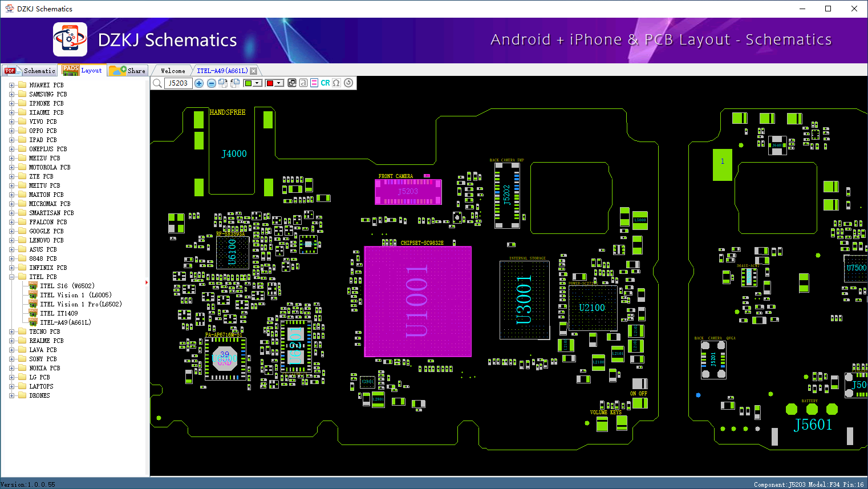Image resolution: width=868 pixels, height=489 pixels.
Task: Open the Share tab
Action: [128, 71]
